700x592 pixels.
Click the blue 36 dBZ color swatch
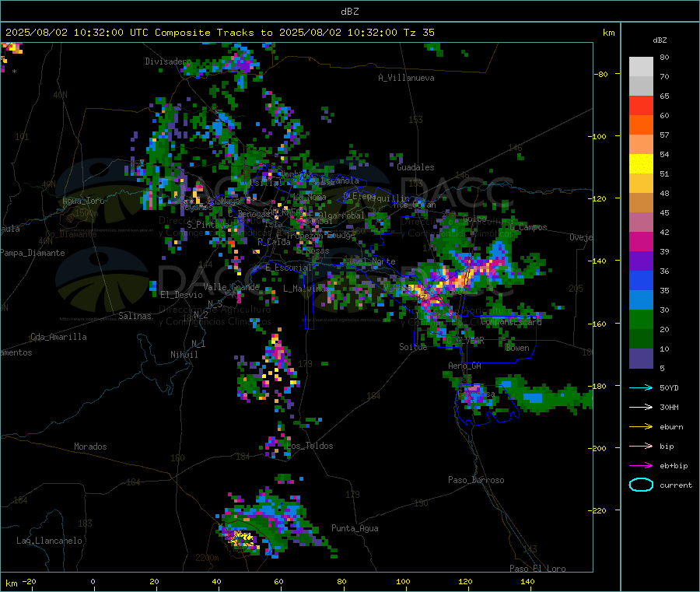pyautogui.click(x=641, y=280)
